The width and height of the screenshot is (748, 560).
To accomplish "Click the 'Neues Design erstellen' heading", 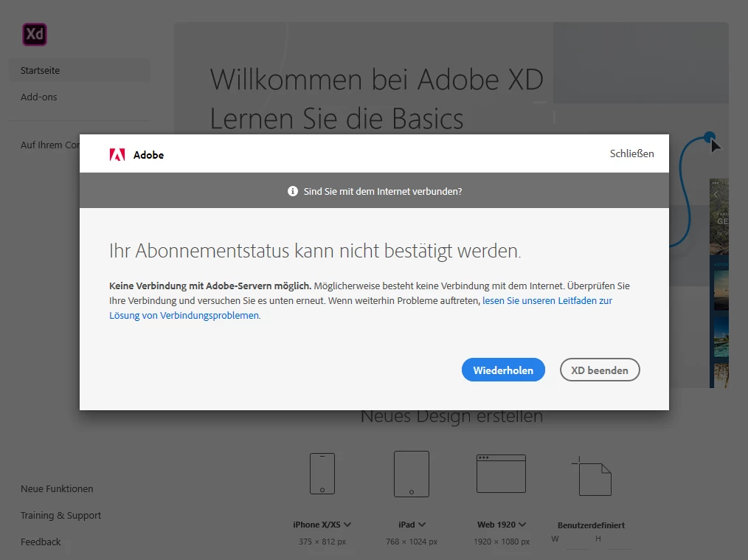I will tap(451, 416).
